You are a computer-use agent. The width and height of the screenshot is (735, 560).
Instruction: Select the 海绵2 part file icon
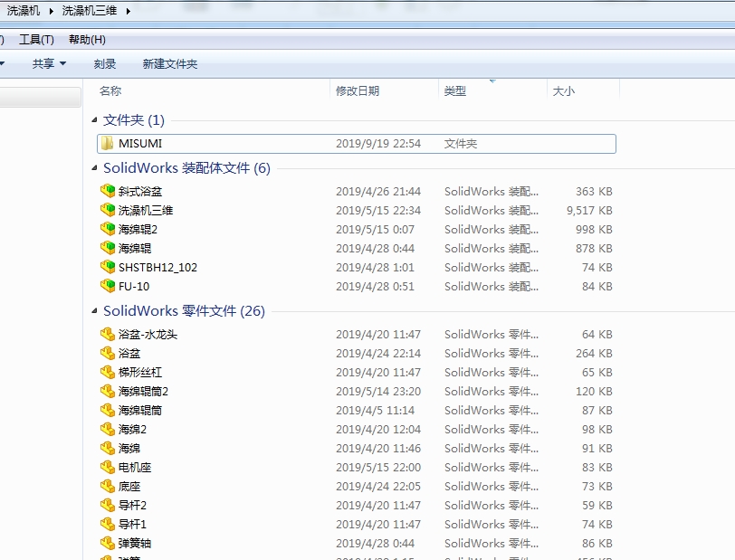pyautogui.click(x=108, y=429)
